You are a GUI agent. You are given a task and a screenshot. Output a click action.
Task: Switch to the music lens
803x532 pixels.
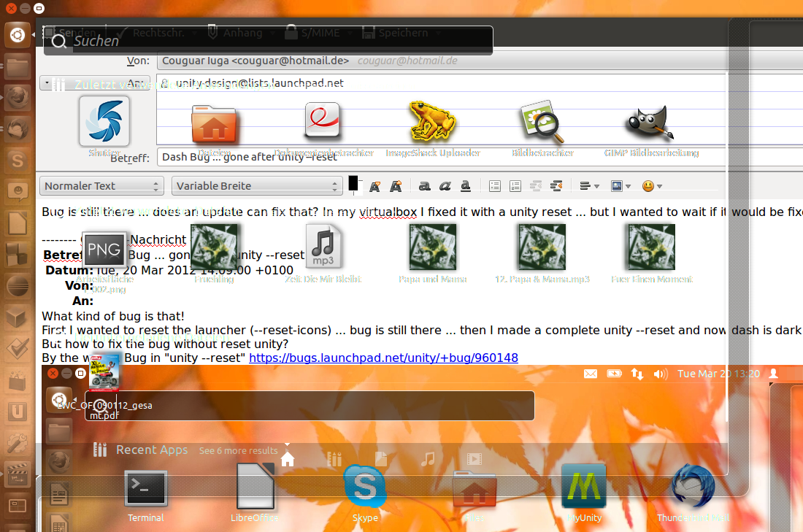pos(428,459)
